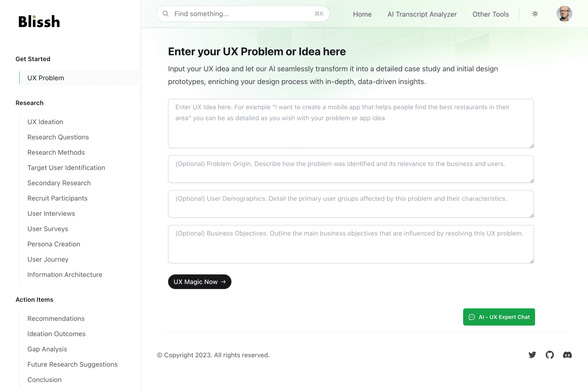
Task: Toggle the light/dark theme sun icon
Action: coord(535,14)
